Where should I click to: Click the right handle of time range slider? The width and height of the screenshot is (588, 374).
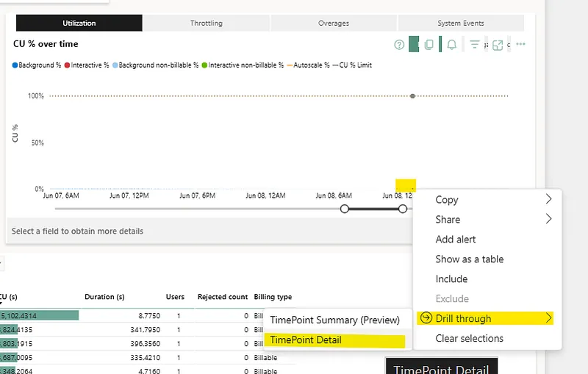pos(402,209)
